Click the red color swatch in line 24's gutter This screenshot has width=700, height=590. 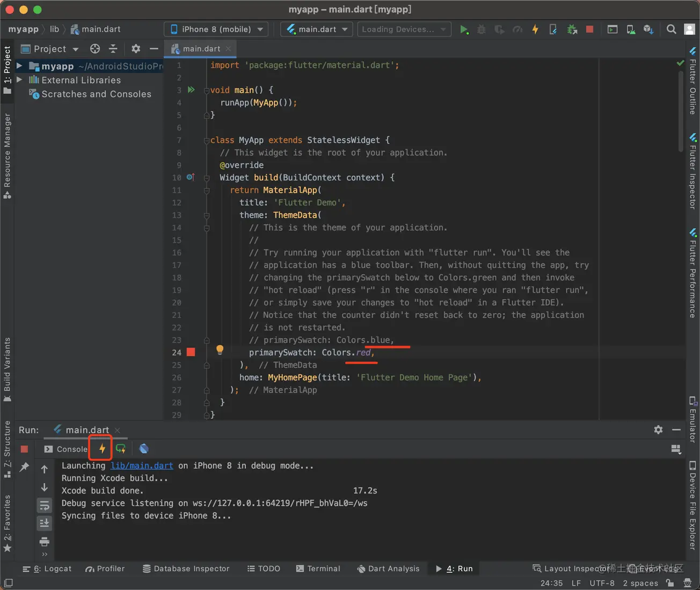[191, 352]
